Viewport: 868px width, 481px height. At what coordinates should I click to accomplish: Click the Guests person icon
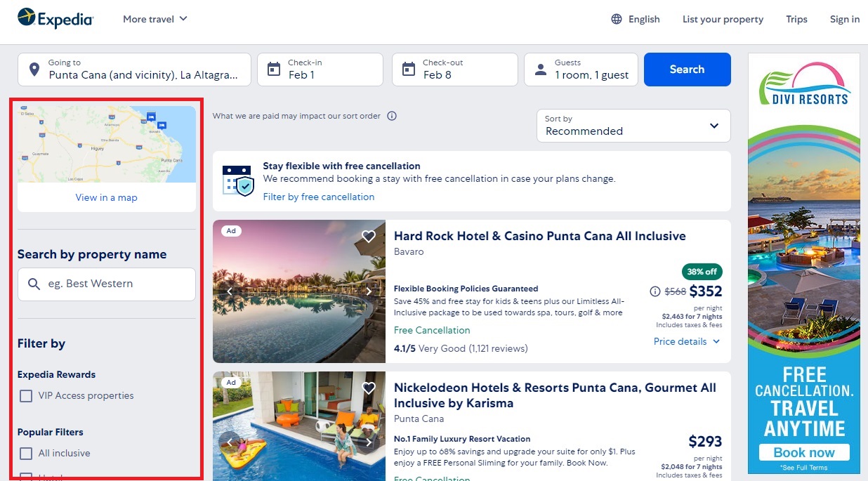[x=541, y=70]
